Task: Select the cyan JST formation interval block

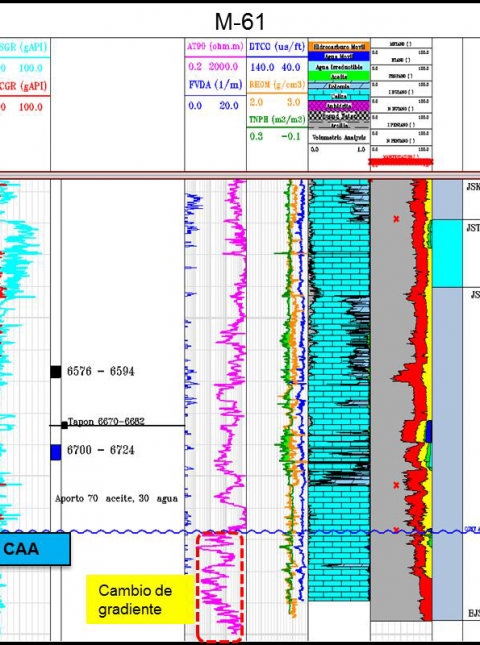Action: click(x=447, y=253)
